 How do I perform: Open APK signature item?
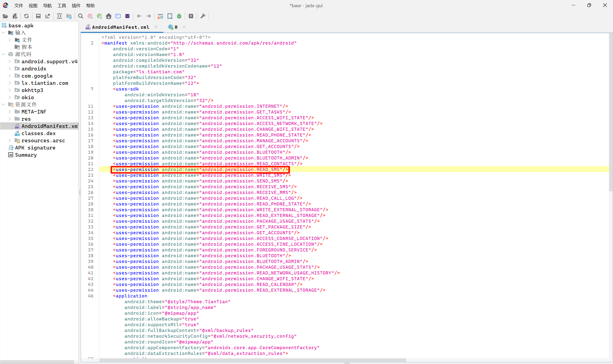coord(32,148)
